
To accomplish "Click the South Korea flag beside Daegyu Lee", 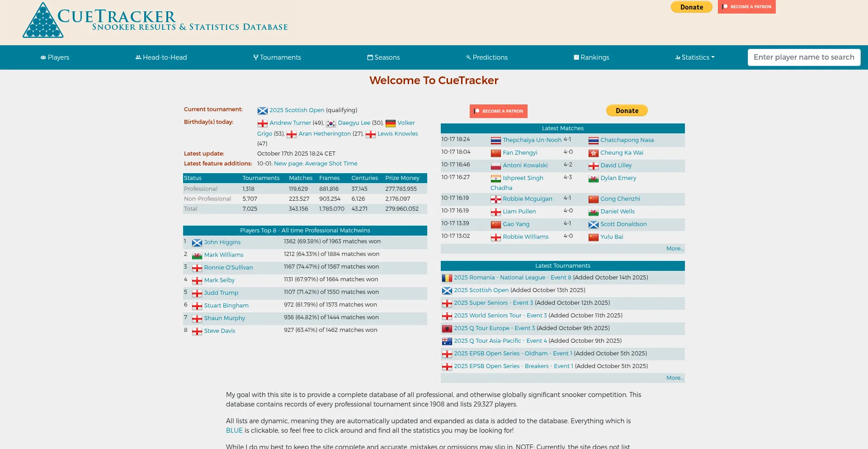I will [x=331, y=123].
